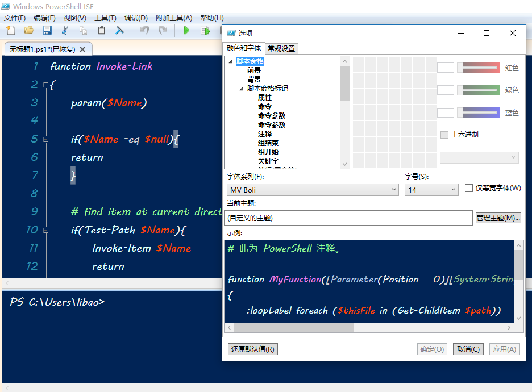
Task: Click the Run Selection toolbar icon
Action: tap(205, 31)
